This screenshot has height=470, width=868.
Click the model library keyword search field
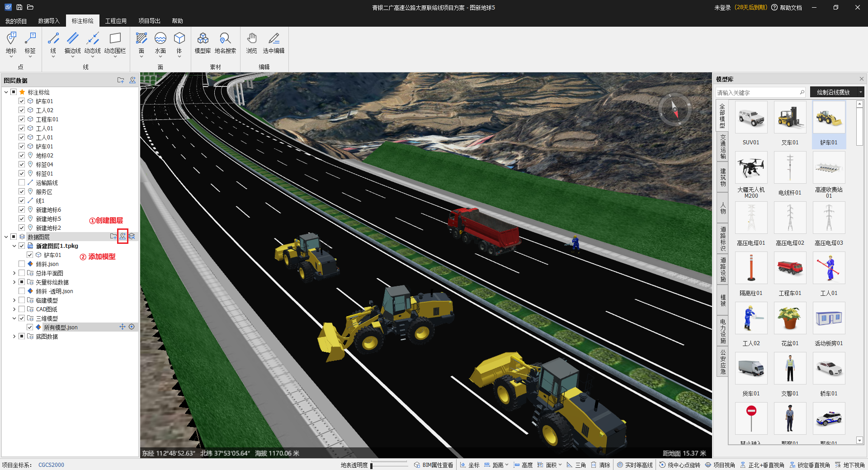coord(757,92)
